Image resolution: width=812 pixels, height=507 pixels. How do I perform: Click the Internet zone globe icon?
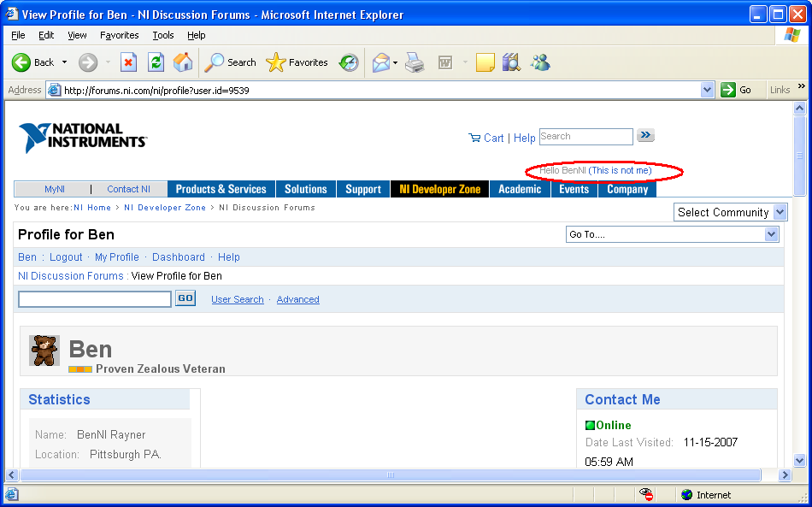(686, 495)
